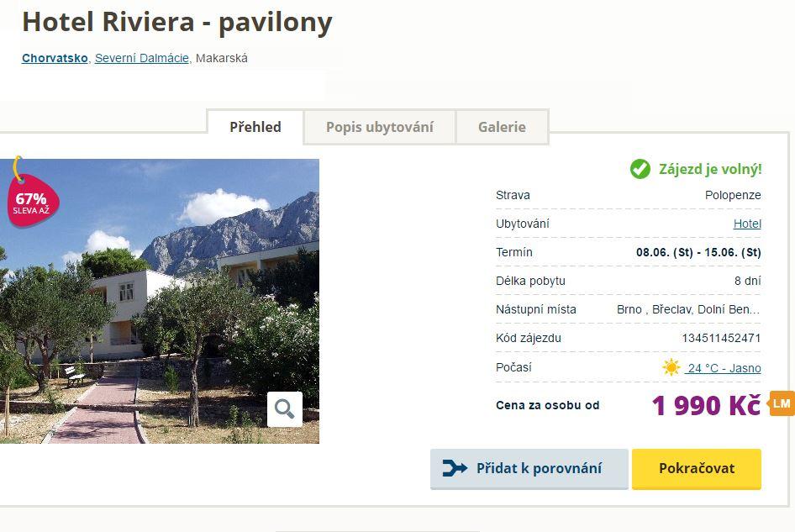The image size is (795, 532).
Task: Click the 1 990 Kč price
Action: [x=706, y=405]
